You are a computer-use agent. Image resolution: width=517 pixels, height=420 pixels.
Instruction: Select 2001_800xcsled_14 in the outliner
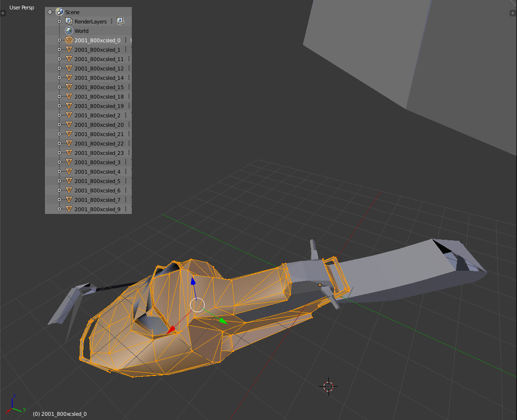pos(99,77)
